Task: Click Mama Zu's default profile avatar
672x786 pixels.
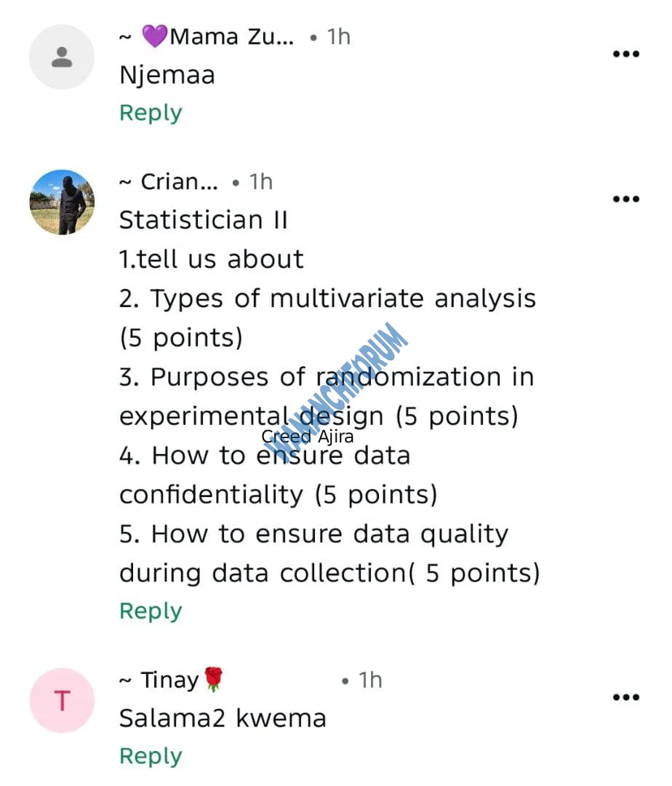Action: point(62,57)
